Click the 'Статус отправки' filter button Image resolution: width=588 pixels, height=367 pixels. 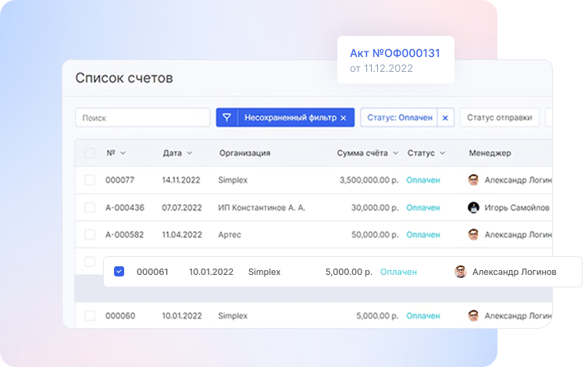coord(499,118)
